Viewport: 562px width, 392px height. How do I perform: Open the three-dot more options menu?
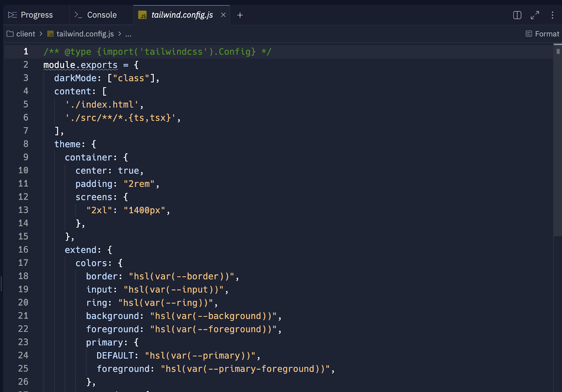click(x=552, y=15)
